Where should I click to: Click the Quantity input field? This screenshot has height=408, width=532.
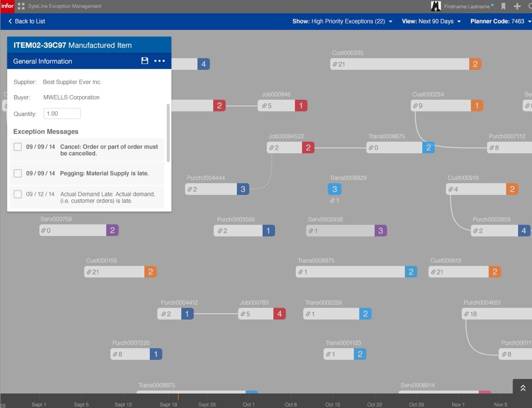62,114
